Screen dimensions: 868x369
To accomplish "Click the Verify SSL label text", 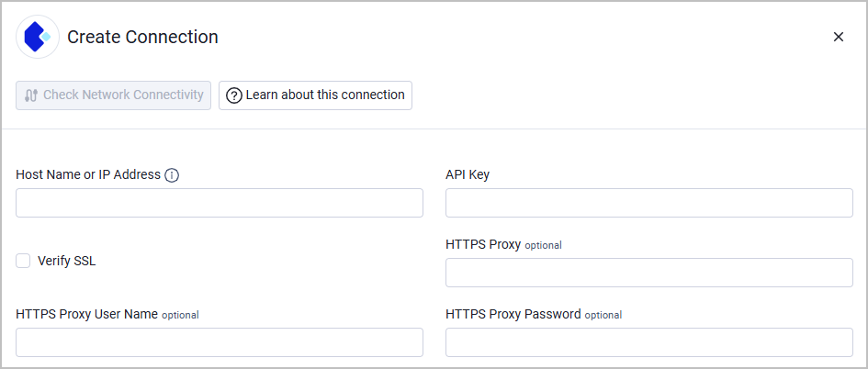I will pyautogui.click(x=66, y=261).
